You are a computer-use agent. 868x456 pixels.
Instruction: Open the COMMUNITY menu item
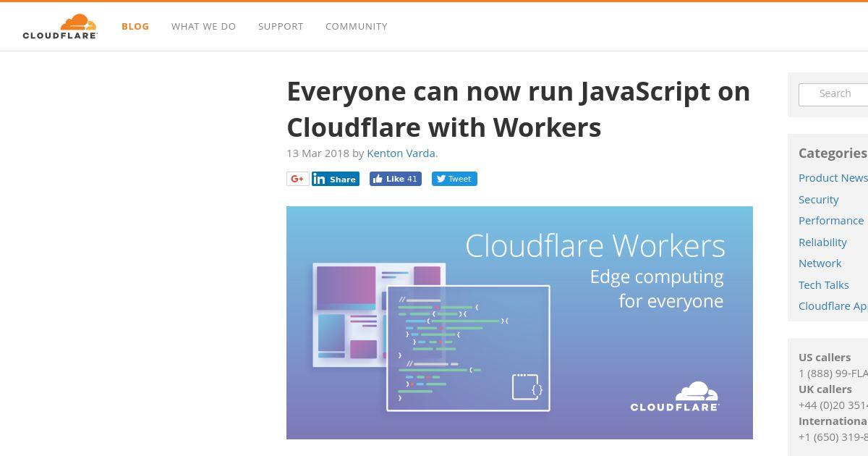(357, 26)
